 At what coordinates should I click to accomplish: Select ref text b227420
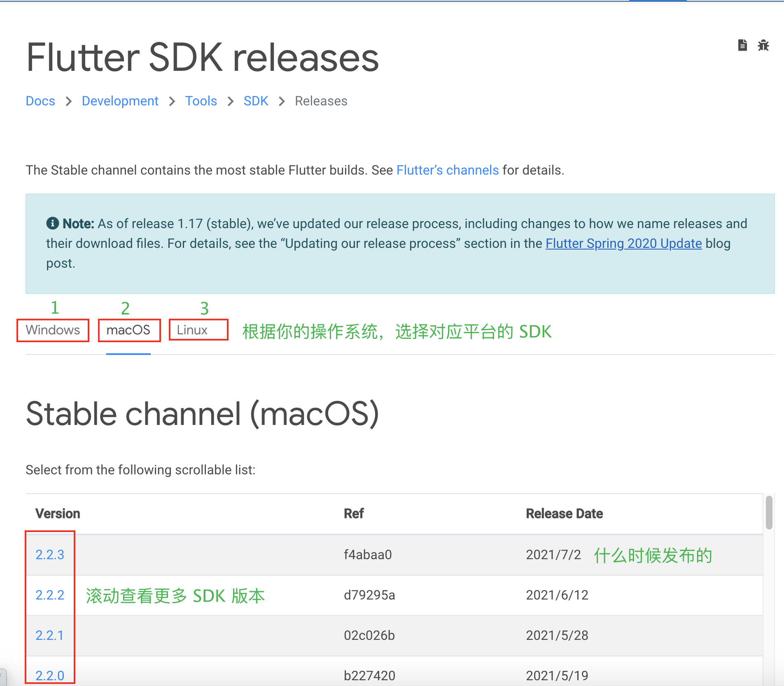tap(369, 676)
